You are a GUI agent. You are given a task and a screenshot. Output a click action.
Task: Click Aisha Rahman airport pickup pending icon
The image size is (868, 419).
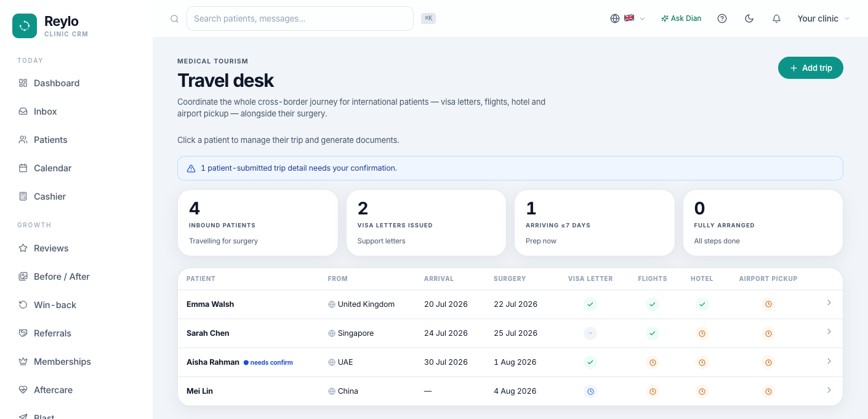pos(768,362)
